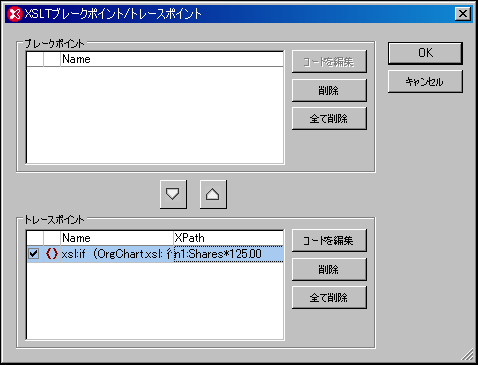Viewport: 478px width, 365px height.
Task: Click the up arrow move button
Action: point(213,194)
